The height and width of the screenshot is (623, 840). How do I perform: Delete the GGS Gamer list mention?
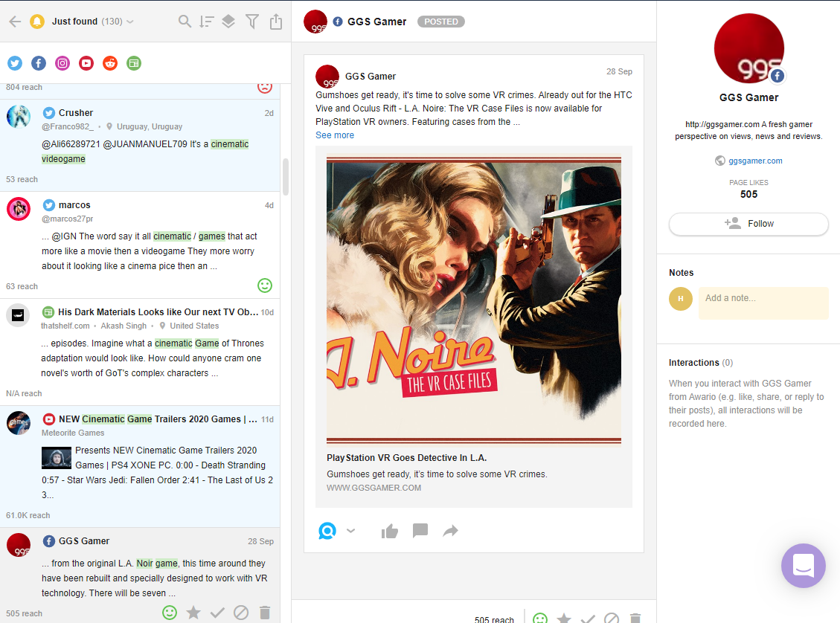point(265,613)
